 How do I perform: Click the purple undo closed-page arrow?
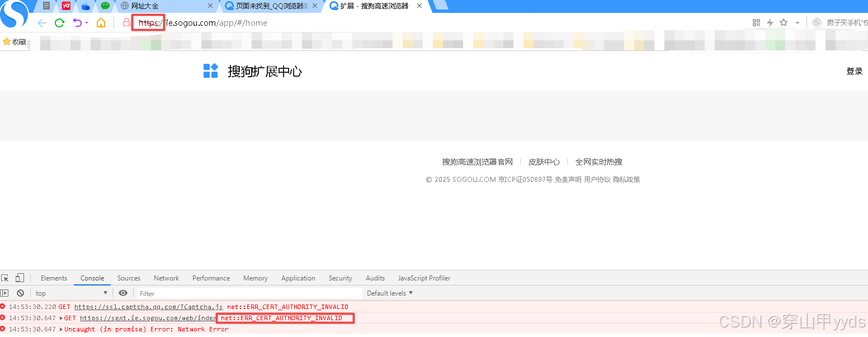[x=78, y=23]
